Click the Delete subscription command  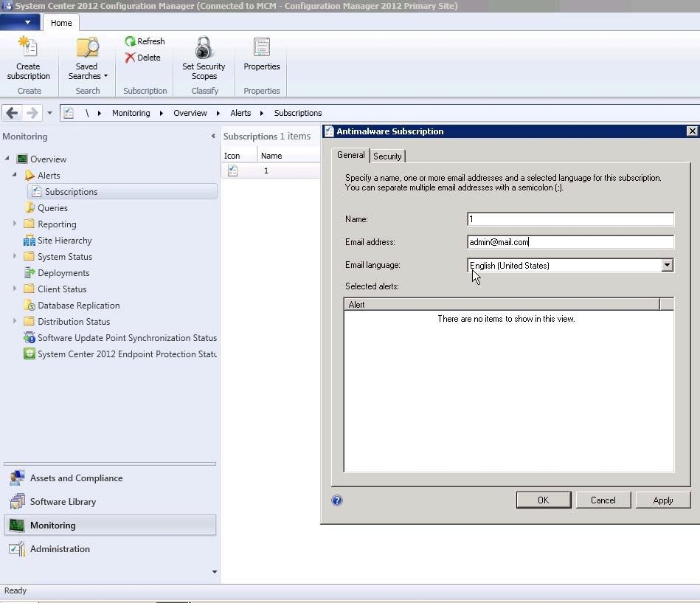tap(143, 58)
